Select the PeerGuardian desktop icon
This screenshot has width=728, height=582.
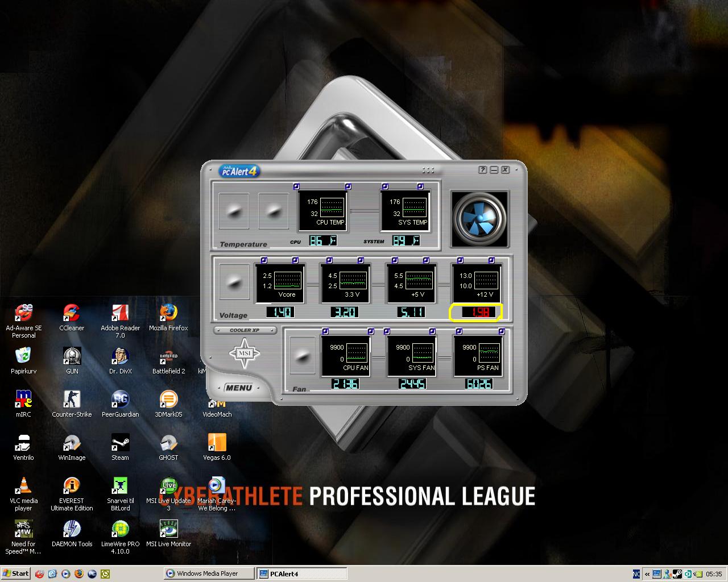[121, 404]
